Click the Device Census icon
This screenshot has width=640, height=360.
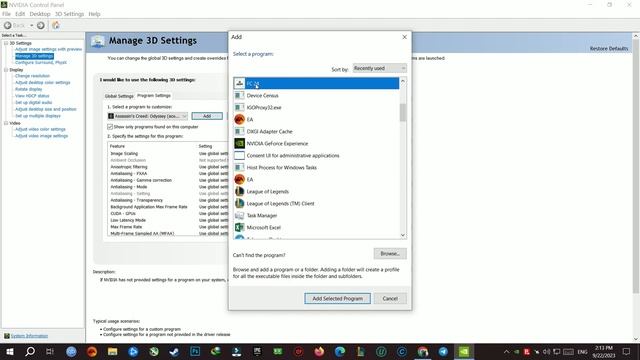240,96
